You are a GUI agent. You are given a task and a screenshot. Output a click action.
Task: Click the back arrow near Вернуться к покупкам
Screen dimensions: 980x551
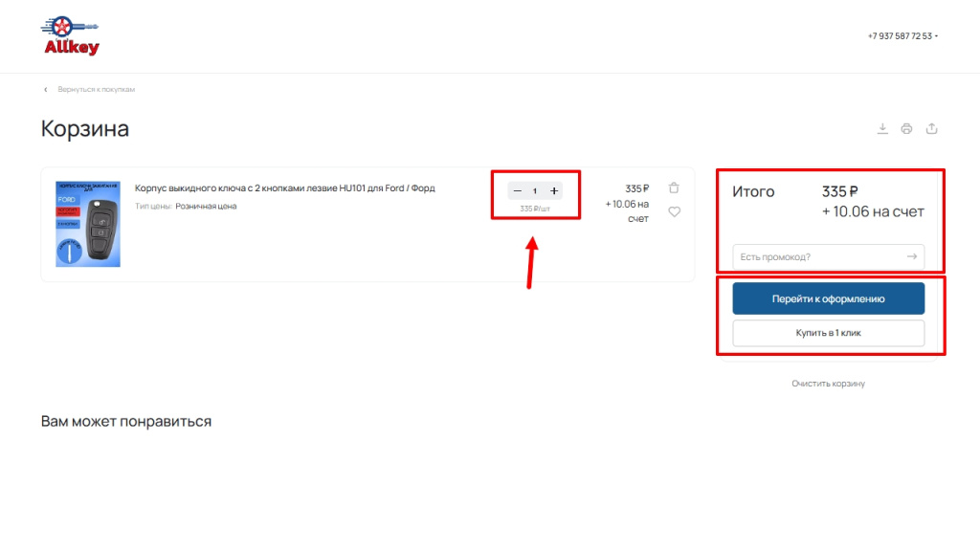point(45,89)
